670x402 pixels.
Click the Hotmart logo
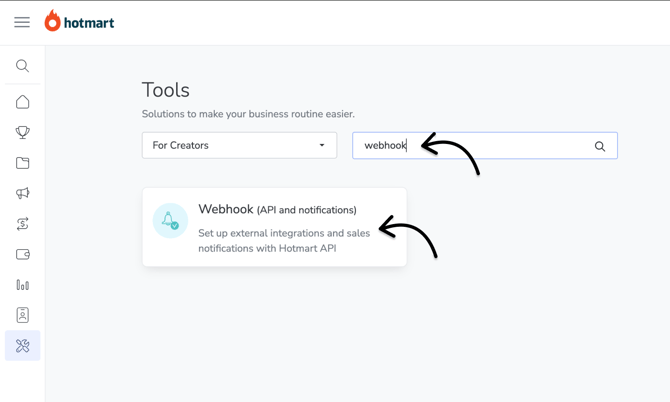click(x=79, y=21)
